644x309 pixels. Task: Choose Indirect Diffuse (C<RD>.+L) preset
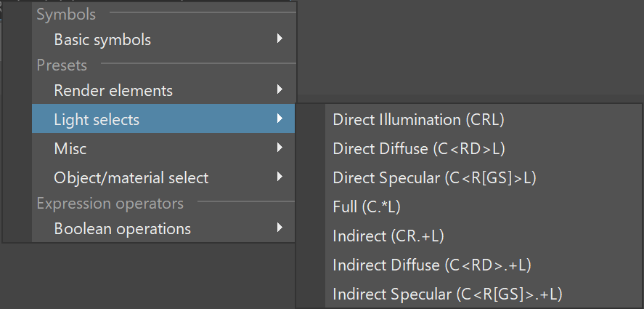point(483,265)
